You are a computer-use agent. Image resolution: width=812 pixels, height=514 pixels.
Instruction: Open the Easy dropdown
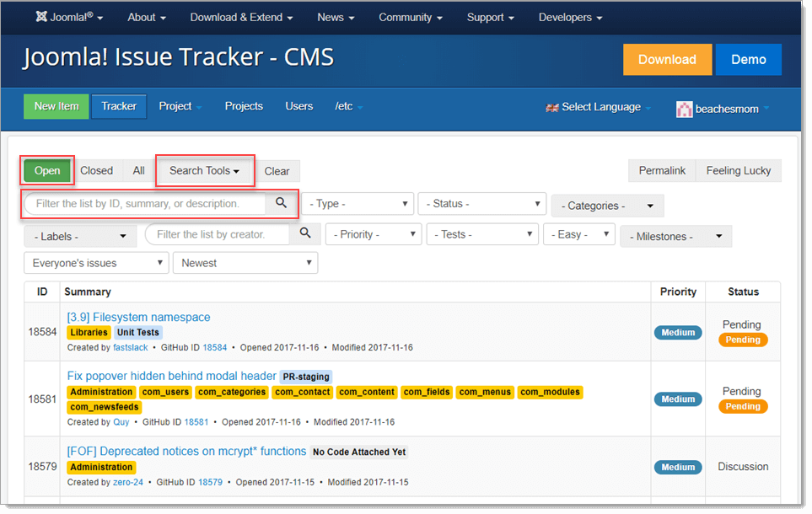click(579, 234)
